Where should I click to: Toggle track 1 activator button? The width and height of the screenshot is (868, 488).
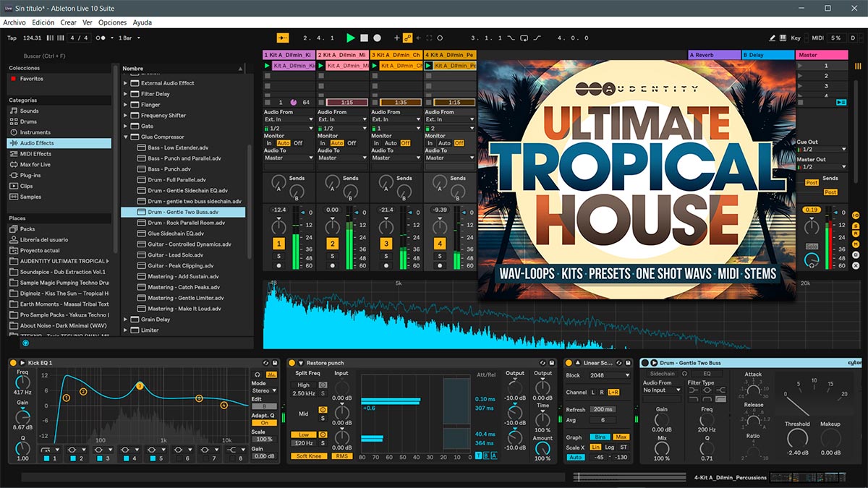[x=278, y=244]
